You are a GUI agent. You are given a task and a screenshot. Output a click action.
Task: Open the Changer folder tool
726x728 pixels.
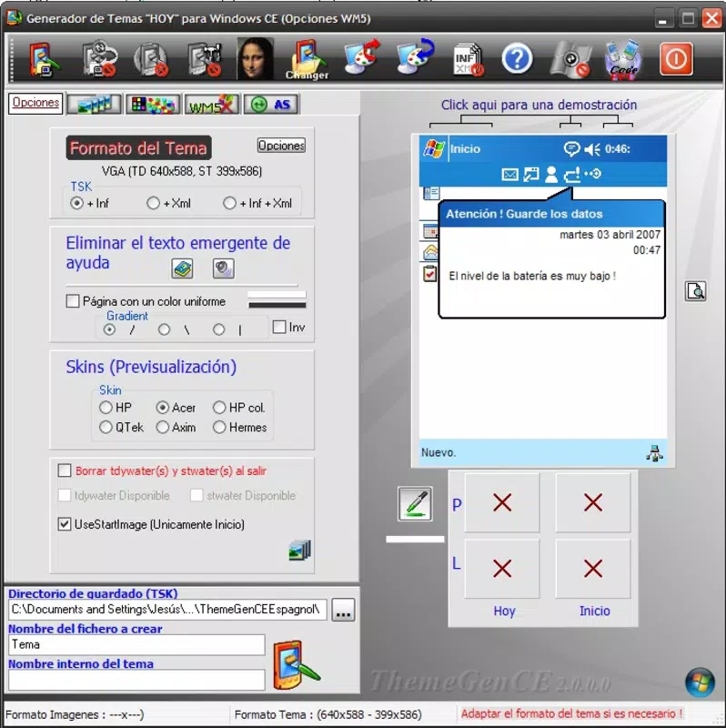click(308, 59)
